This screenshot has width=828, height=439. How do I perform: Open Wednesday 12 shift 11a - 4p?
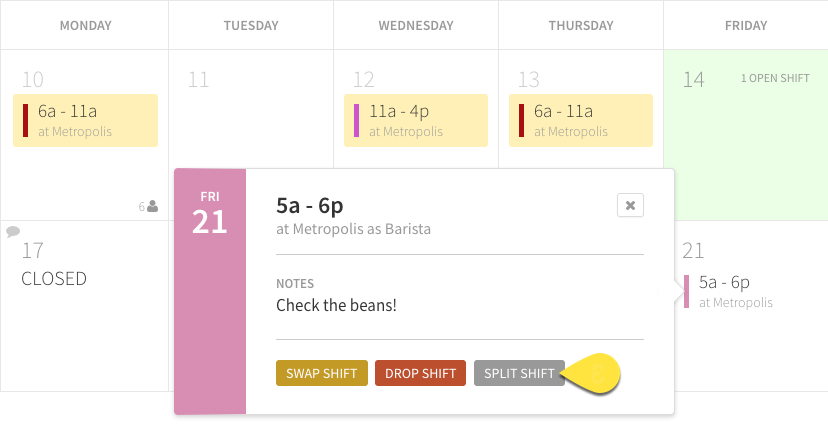pos(416,120)
